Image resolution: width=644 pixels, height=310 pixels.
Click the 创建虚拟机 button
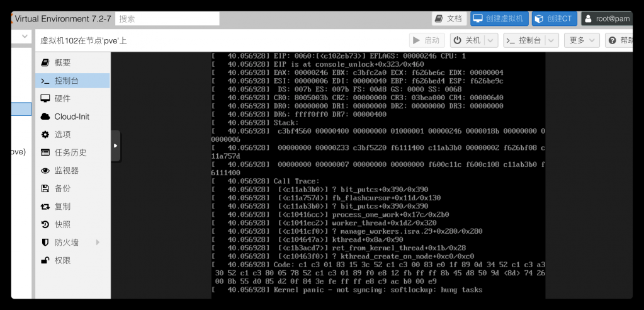[499, 19]
